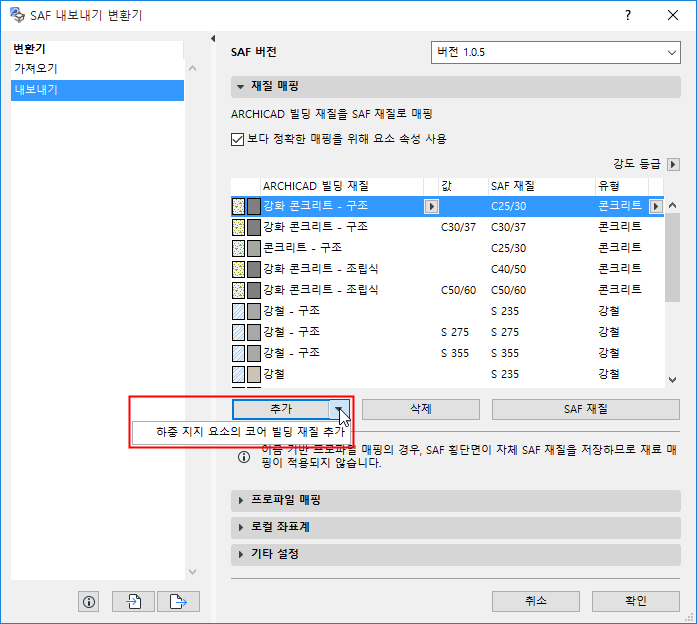Screen dimensions: 697x624
Task: Click the material table scrollbar down arrow
Action: [673, 380]
